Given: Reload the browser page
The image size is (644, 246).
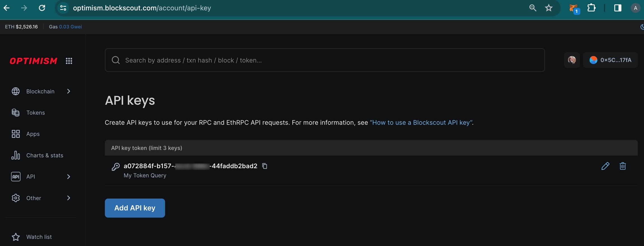Looking at the screenshot, I should (x=42, y=8).
